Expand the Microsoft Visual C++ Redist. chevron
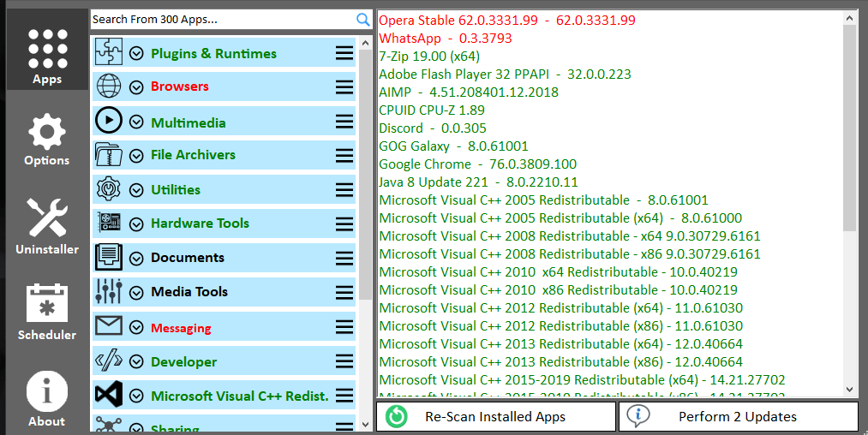868x435 pixels. [x=136, y=396]
